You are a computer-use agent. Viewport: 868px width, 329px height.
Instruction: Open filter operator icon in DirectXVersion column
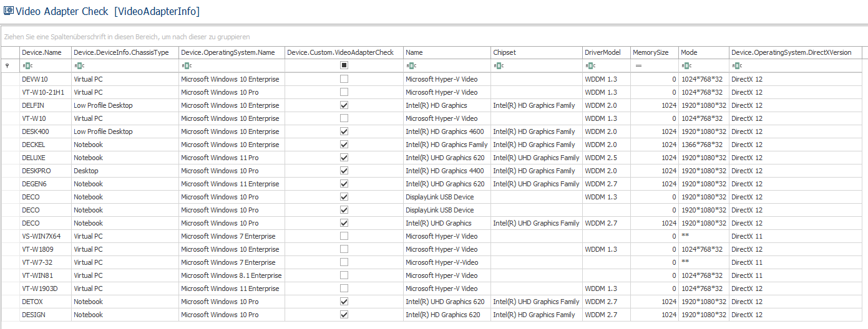[737, 65]
